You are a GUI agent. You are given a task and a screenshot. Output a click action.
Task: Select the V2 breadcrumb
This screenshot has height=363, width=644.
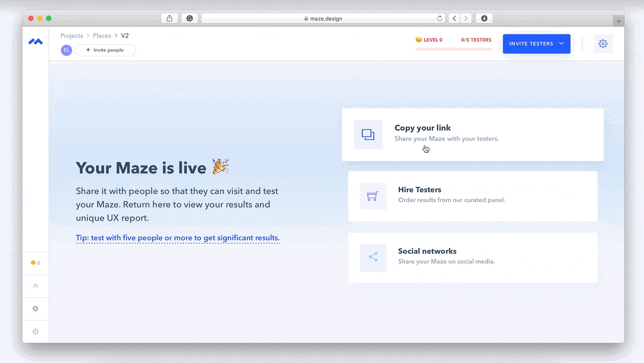tap(125, 36)
